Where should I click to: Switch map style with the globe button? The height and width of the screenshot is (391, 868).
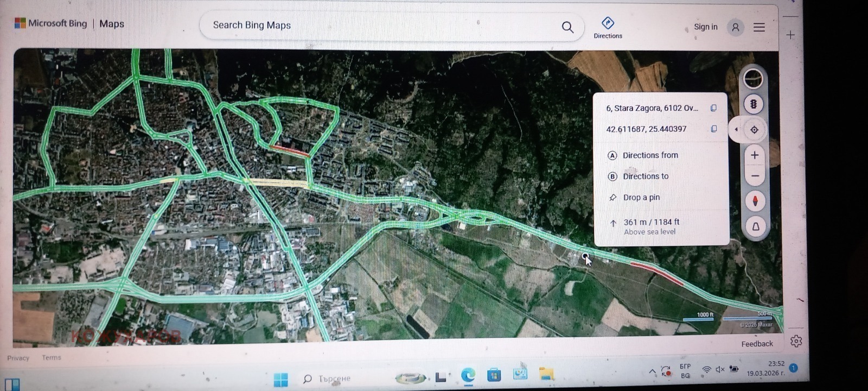(x=753, y=79)
